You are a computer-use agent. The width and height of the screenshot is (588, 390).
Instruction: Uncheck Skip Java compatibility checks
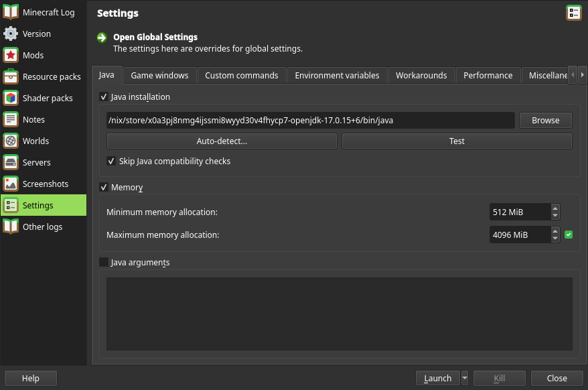112,161
